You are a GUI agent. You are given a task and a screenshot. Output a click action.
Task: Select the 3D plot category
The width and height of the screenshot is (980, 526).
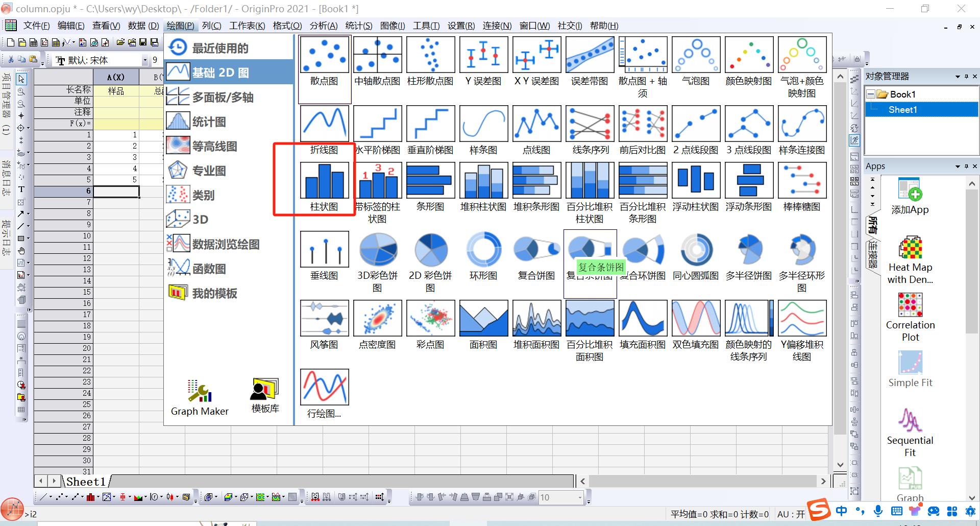pyautogui.click(x=200, y=220)
